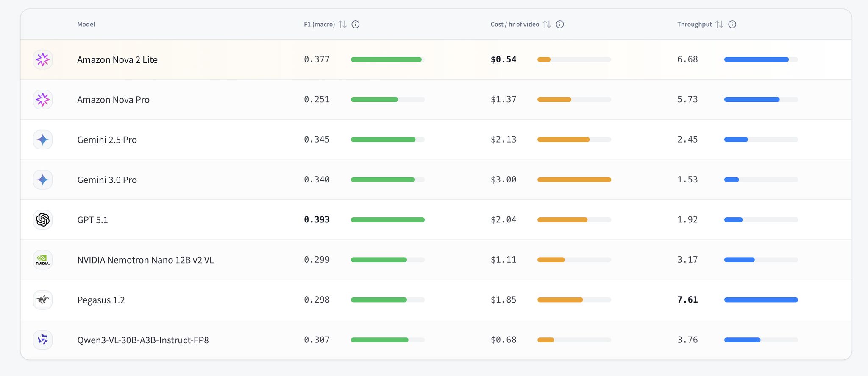
Task: Click Gemini 2.5 Pro cost $2.13
Action: coord(504,140)
